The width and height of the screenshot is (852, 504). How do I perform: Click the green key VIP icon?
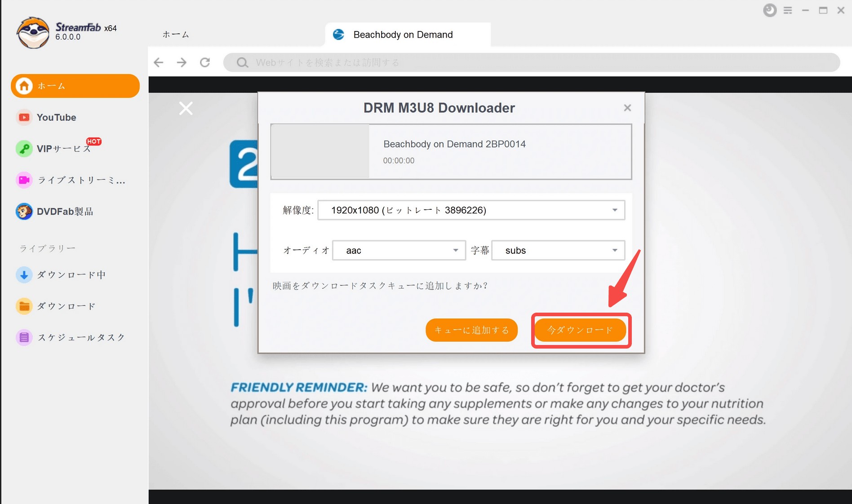pyautogui.click(x=24, y=149)
